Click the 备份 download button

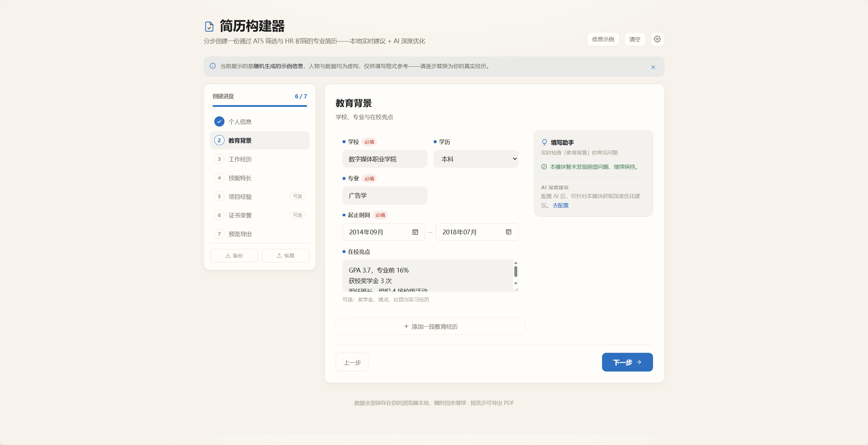[x=234, y=256]
